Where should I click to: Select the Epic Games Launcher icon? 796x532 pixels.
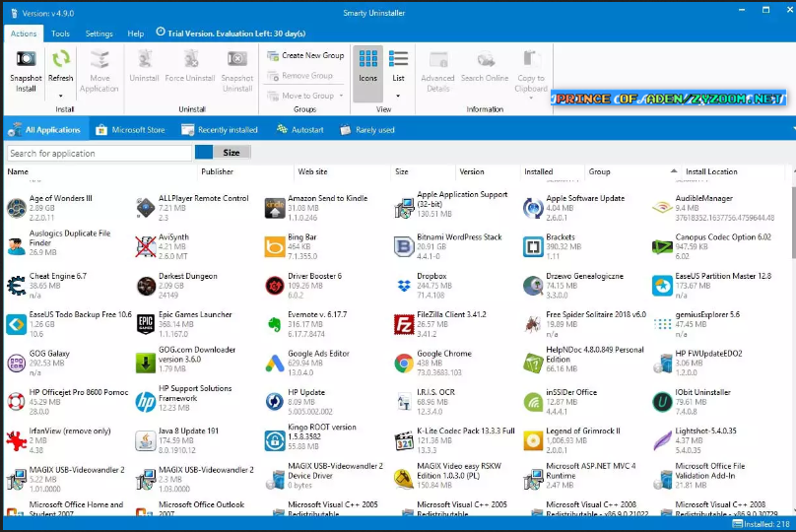coord(146,324)
